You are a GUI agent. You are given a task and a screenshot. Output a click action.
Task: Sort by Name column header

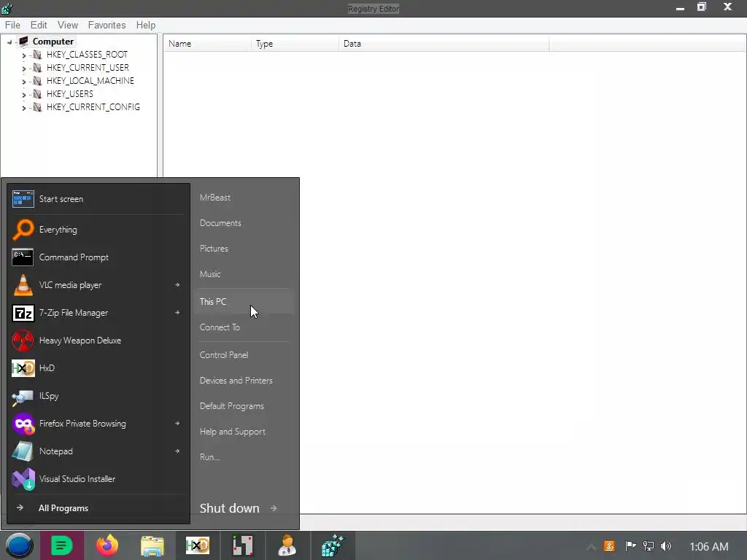pos(207,44)
